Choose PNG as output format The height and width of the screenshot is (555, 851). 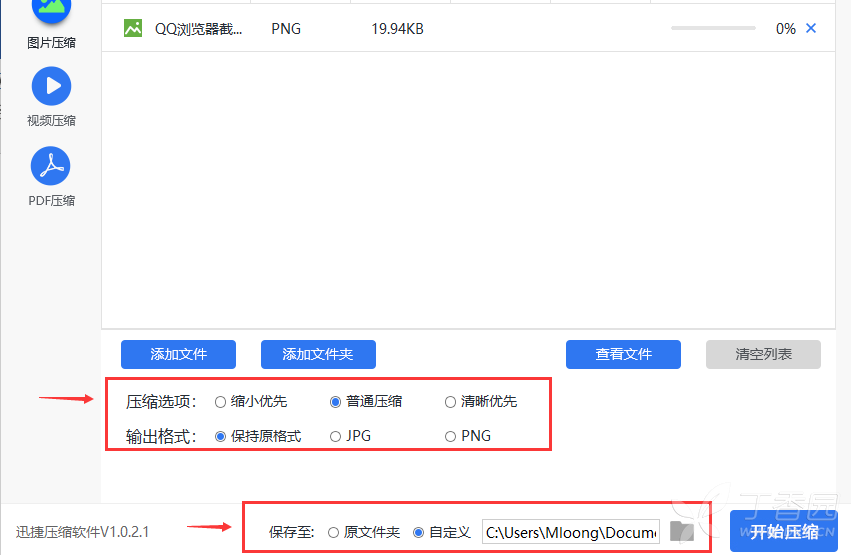450,437
